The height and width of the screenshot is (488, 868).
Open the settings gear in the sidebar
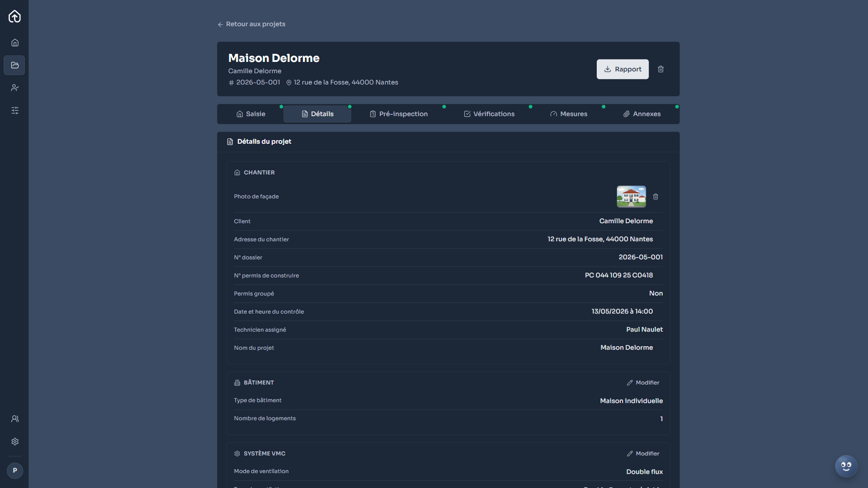(15, 441)
